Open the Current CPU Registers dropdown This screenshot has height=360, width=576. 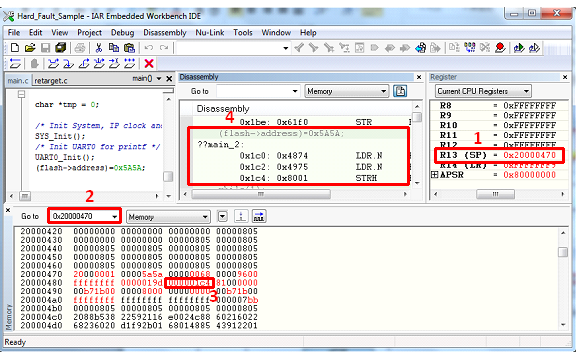click(526, 91)
